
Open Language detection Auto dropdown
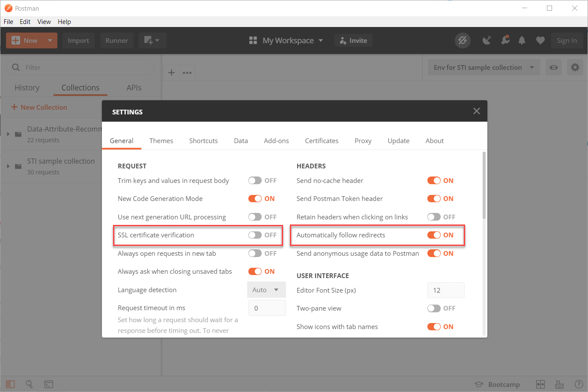click(266, 290)
